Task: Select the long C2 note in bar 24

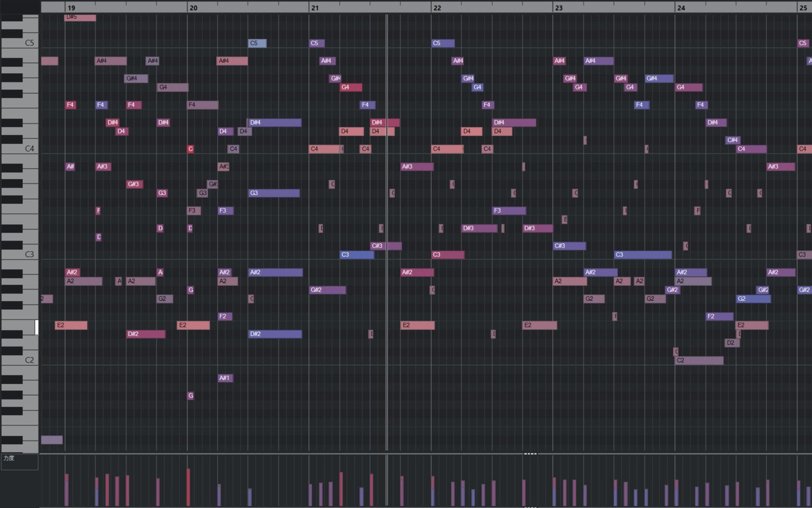Action: 699,360
